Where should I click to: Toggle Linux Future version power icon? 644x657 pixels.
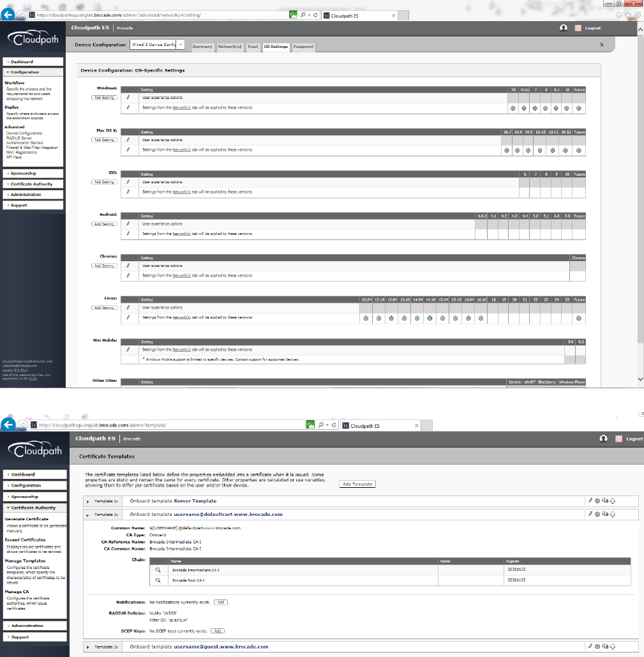[579, 318]
